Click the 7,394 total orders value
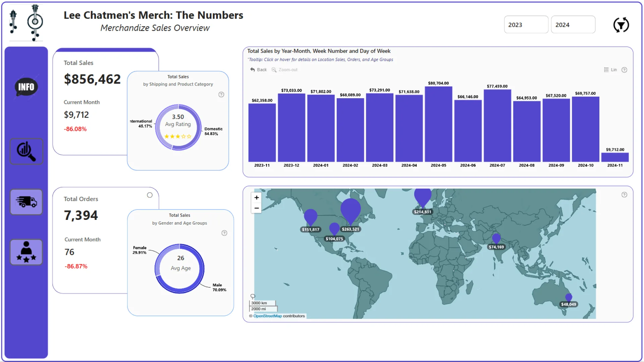The height and width of the screenshot is (362, 644). [81, 215]
